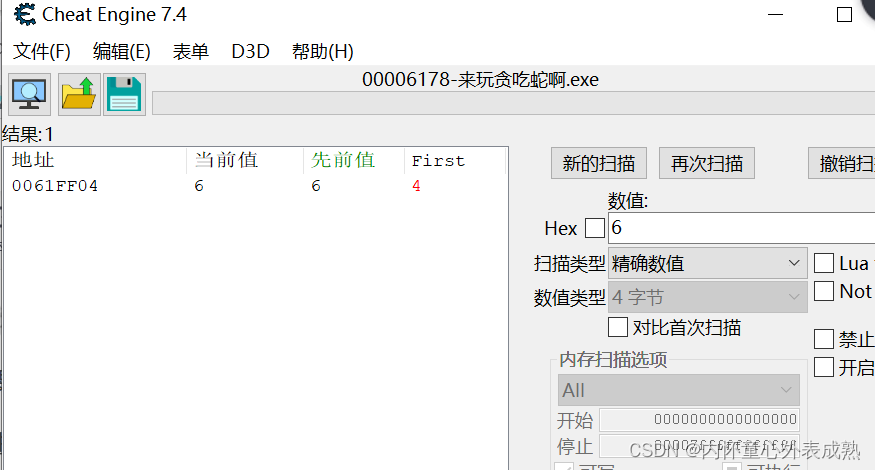Click the 地址 column header
Viewport: 875px width, 470px height.
tap(95, 161)
